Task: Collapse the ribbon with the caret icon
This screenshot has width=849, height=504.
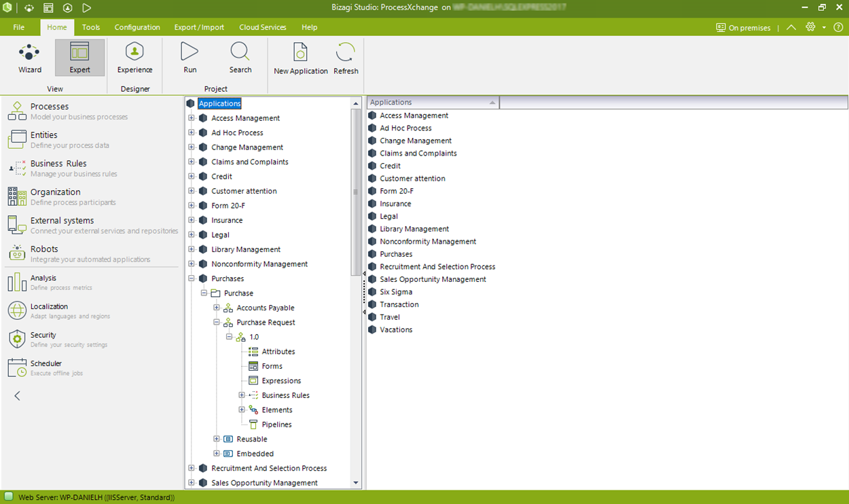Action: pos(791,27)
